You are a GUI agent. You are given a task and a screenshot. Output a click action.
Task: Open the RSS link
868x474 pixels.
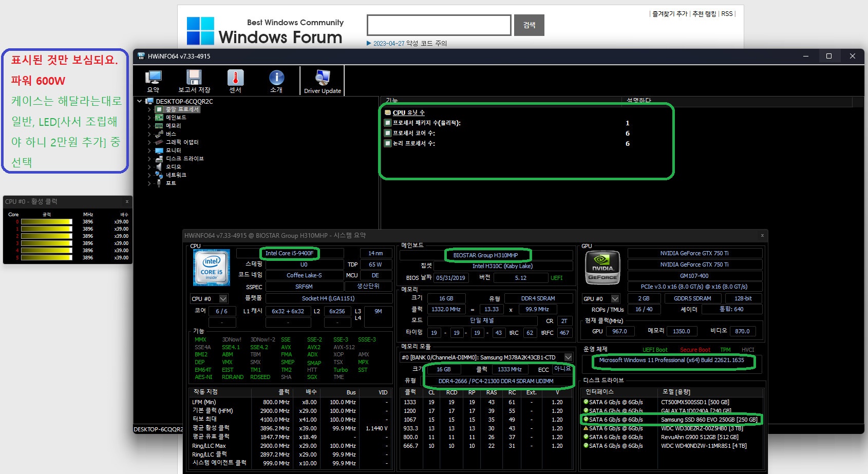tap(727, 14)
